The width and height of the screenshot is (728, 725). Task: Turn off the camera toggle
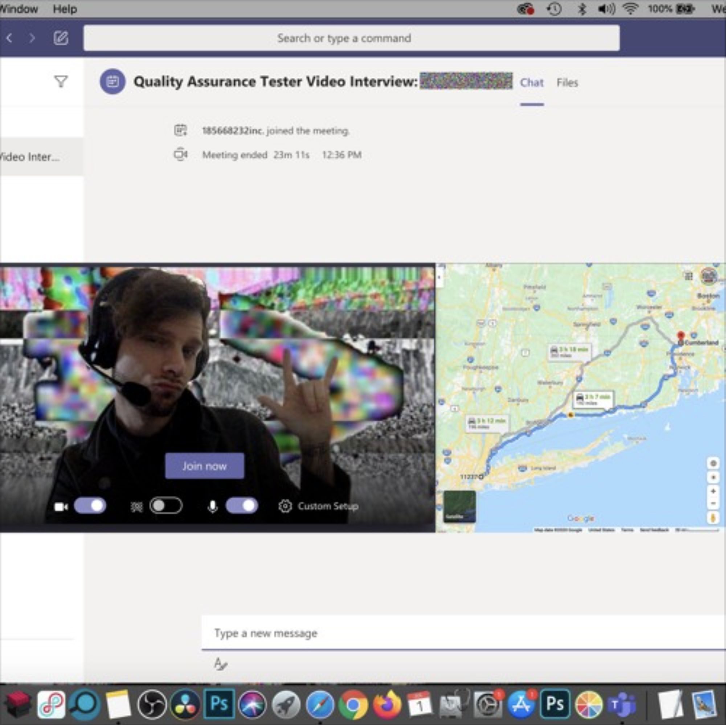point(90,506)
